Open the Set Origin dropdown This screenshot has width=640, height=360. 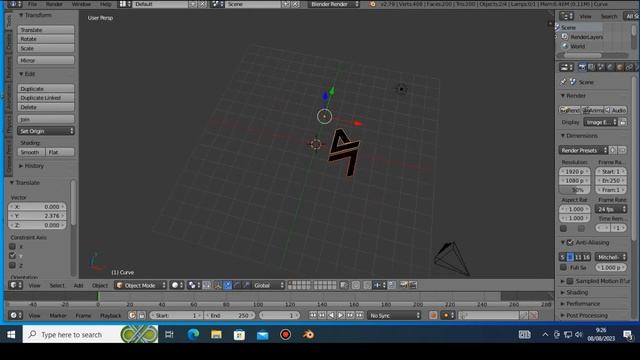point(46,131)
